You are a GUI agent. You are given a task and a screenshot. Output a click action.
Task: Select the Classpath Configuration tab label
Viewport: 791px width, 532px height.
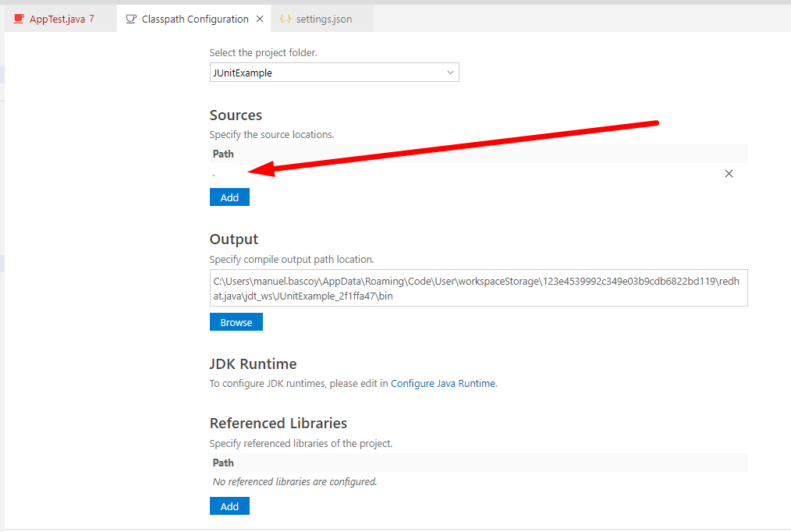[x=195, y=19]
